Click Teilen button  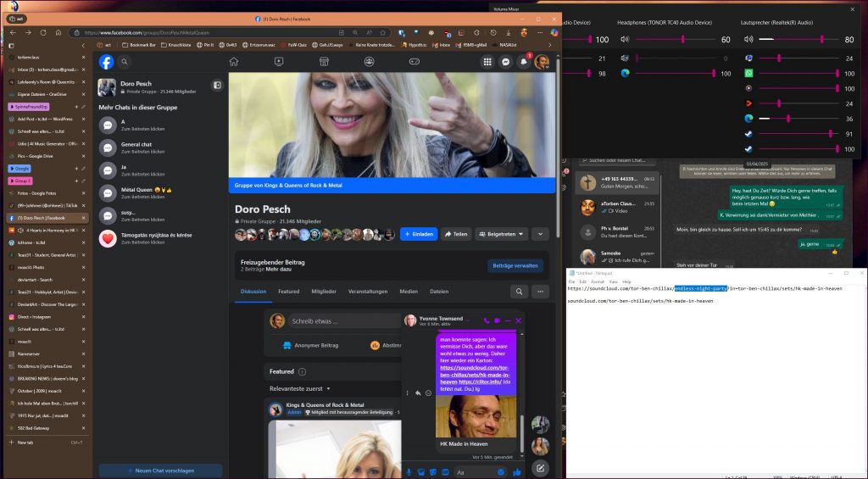(x=456, y=234)
